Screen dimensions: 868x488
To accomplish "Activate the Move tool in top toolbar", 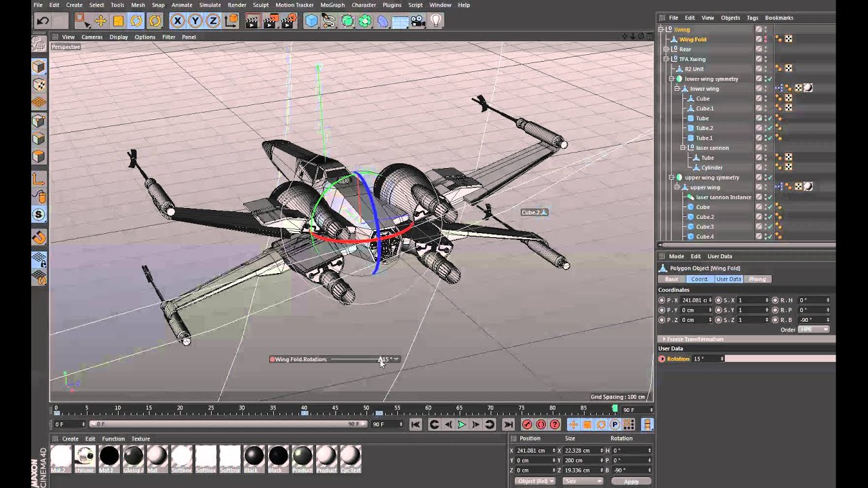I will pyautogui.click(x=100, y=21).
